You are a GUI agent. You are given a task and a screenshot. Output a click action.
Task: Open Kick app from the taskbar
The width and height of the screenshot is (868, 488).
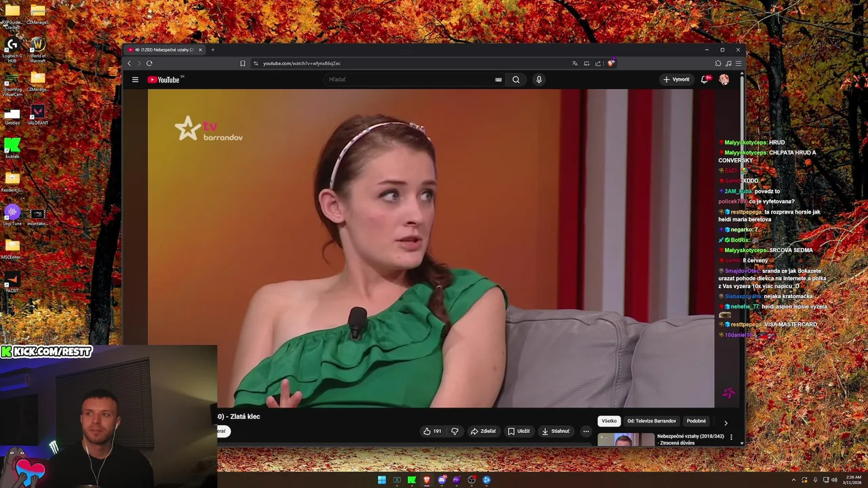412,480
